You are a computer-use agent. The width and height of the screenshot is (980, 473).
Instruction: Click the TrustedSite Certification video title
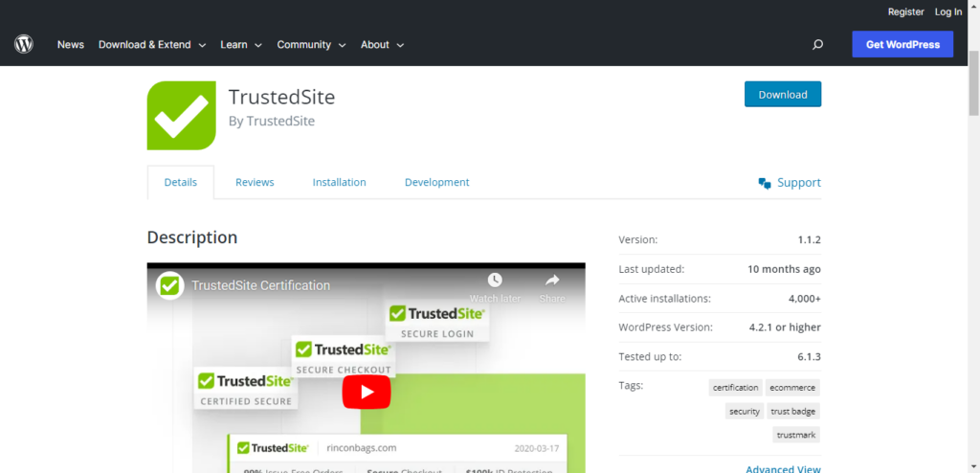(x=260, y=285)
